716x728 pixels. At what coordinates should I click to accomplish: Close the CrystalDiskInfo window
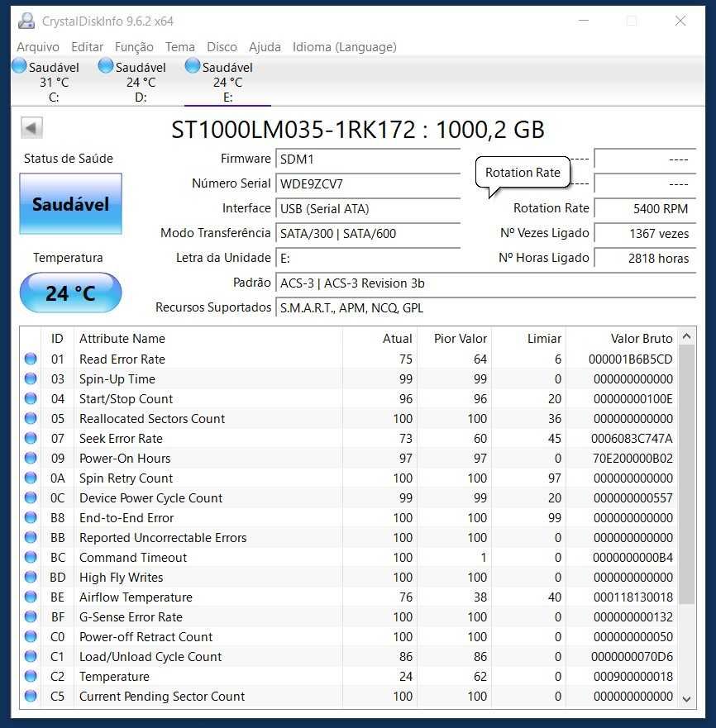(680, 21)
